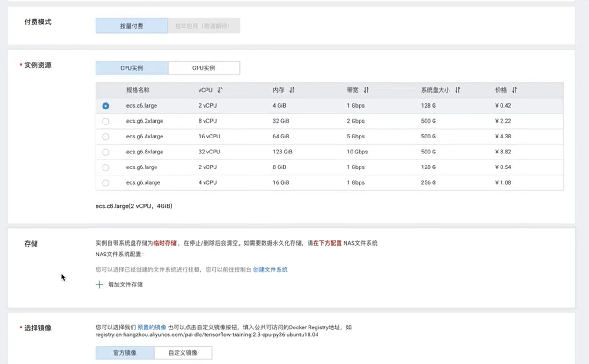589x364 pixels.
Task: Sort by 系统盘大小 disk size column
Action: [458, 90]
